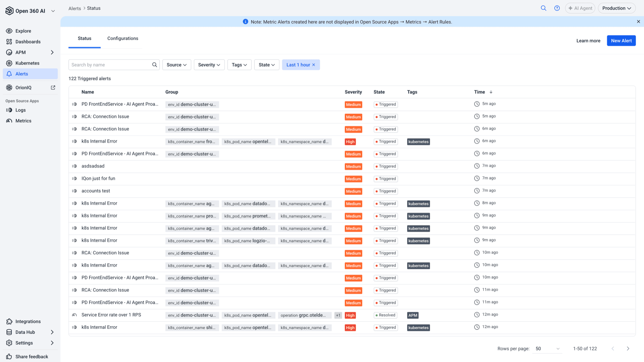Open the State filter dropdown
644x362 pixels.
(267, 65)
